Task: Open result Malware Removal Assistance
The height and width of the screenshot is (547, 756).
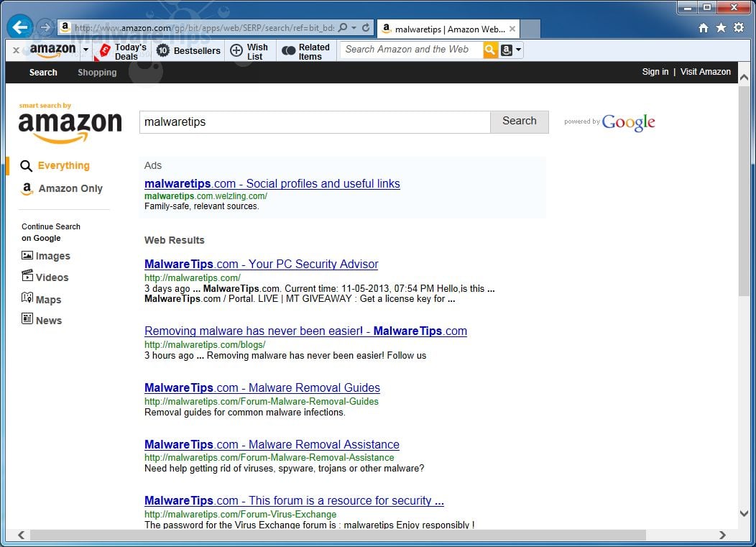Action: click(x=272, y=444)
